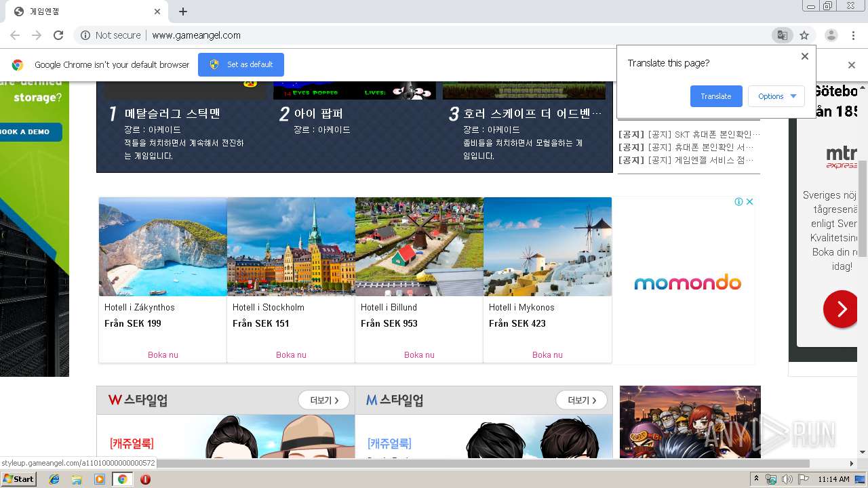Open Hotell i Zákynthos ad image
This screenshot has width=868, height=488.
tap(163, 247)
